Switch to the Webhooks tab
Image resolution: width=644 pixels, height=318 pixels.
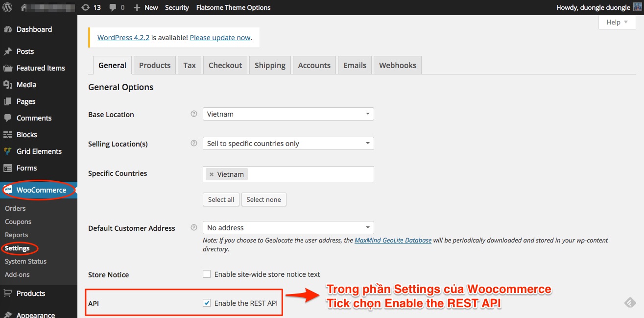398,65
